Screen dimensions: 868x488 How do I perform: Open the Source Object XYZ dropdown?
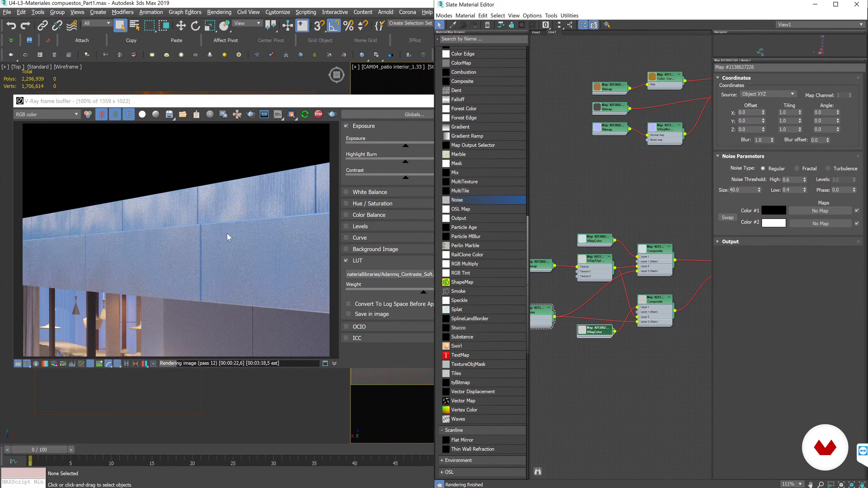(x=768, y=94)
